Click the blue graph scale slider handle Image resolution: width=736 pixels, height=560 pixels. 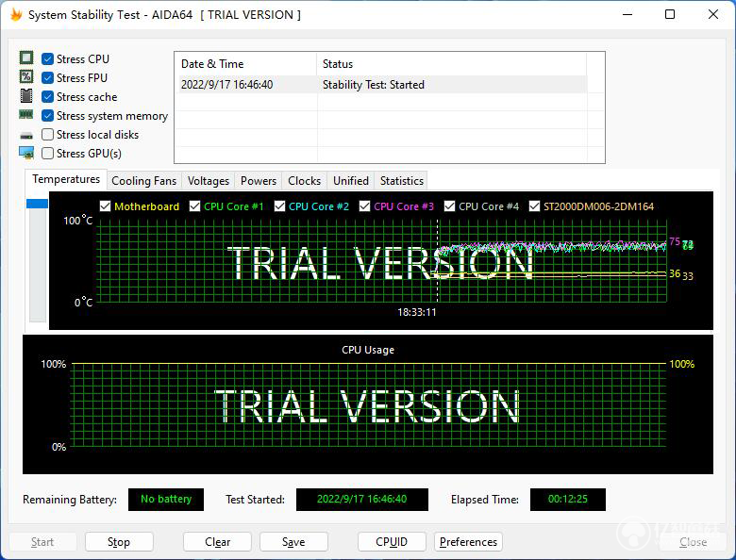tap(37, 204)
